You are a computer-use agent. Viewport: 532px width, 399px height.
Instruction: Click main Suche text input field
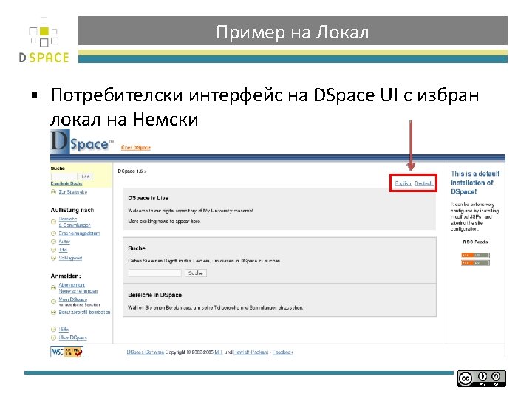pyautogui.click(x=154, y=273)
